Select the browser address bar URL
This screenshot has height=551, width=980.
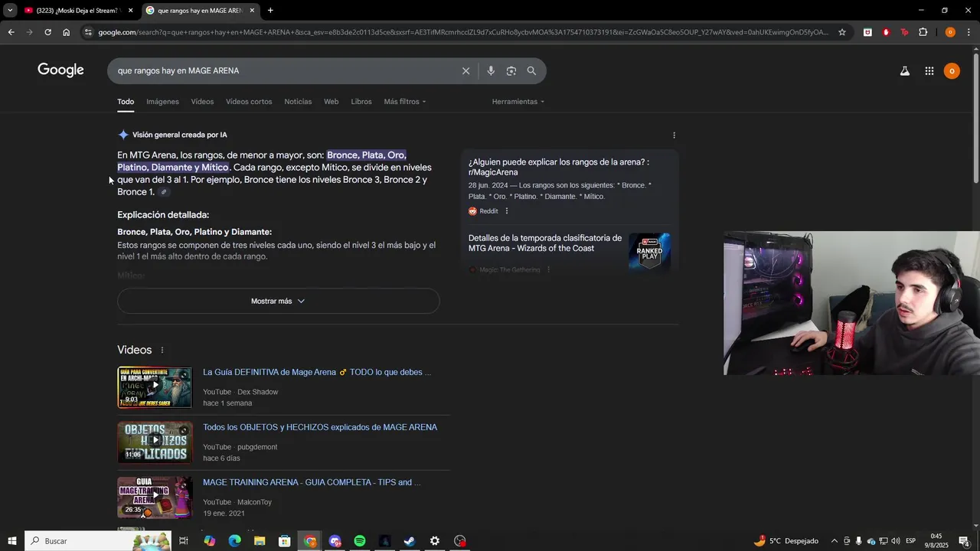click(x=463, y=32)
